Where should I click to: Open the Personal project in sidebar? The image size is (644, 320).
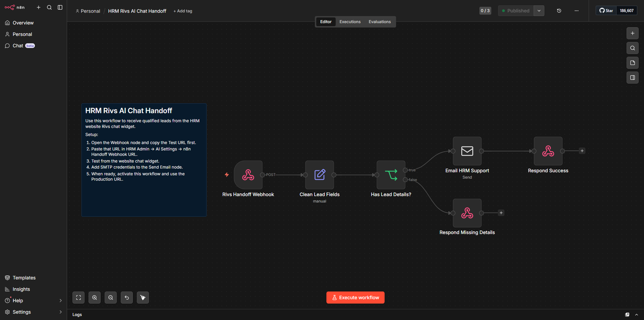[x=33, y=34]
